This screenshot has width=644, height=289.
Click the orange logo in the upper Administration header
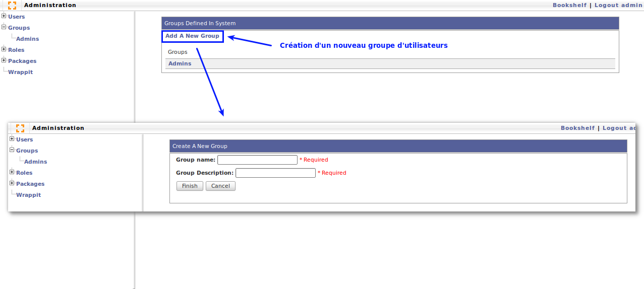(x=12, y=6)
